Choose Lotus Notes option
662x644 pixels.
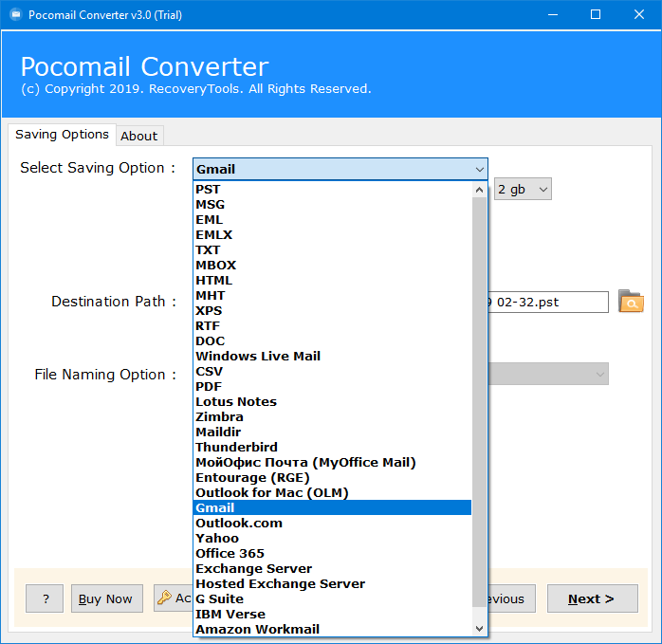coord(332,402)
